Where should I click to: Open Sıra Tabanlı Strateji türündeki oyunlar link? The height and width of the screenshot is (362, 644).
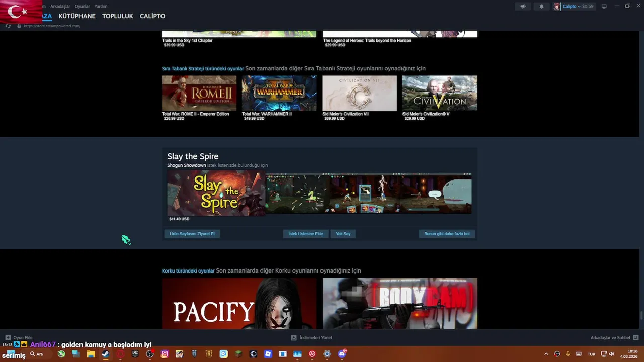point(203,68)
